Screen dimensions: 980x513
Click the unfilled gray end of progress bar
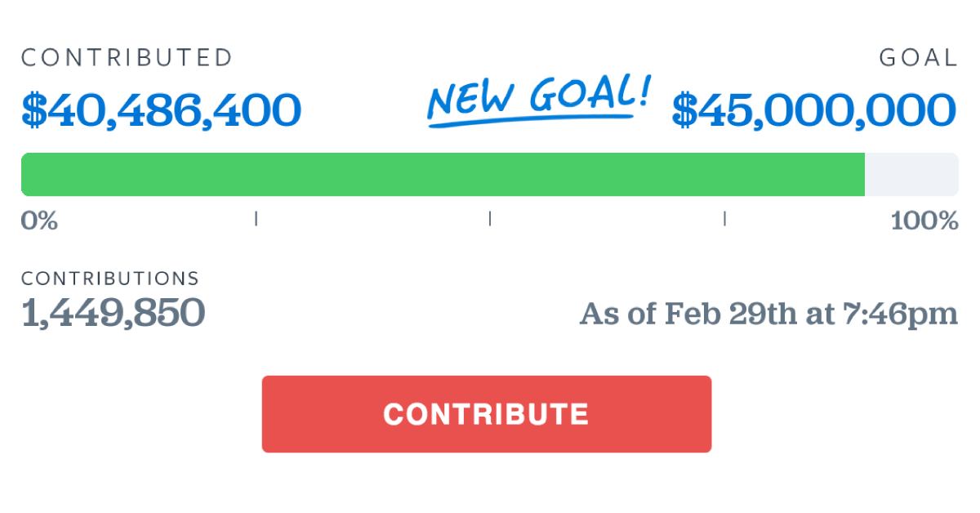pos(911,174)
